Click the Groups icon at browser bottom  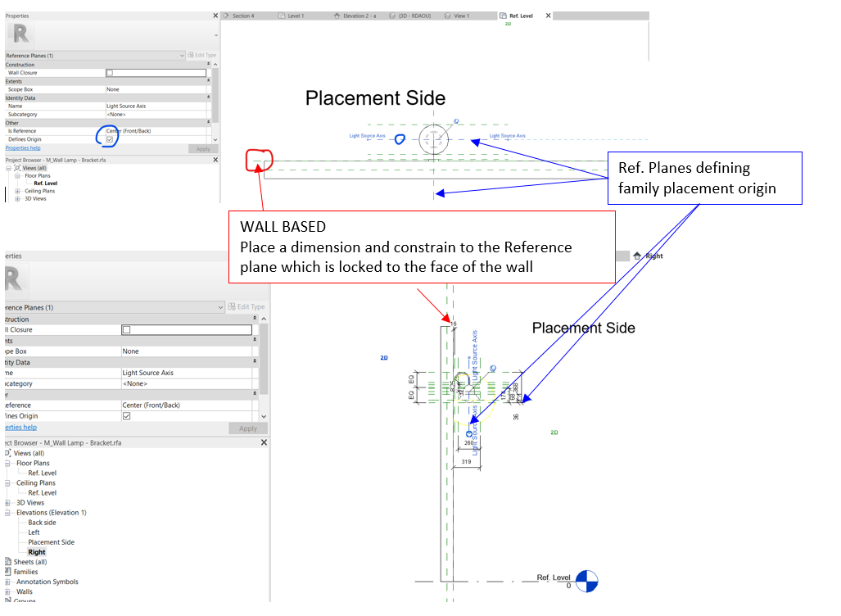pyautogui.click(x=9, y=601)
